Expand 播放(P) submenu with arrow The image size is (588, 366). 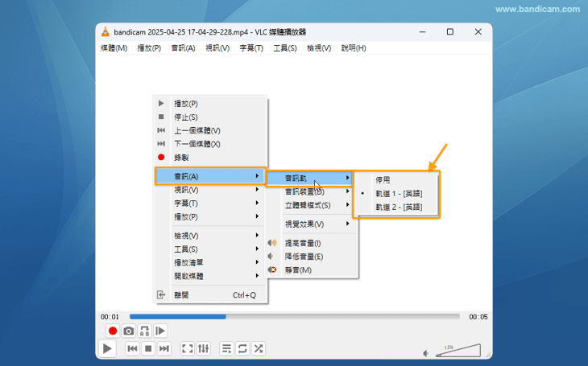click(211, 217)
